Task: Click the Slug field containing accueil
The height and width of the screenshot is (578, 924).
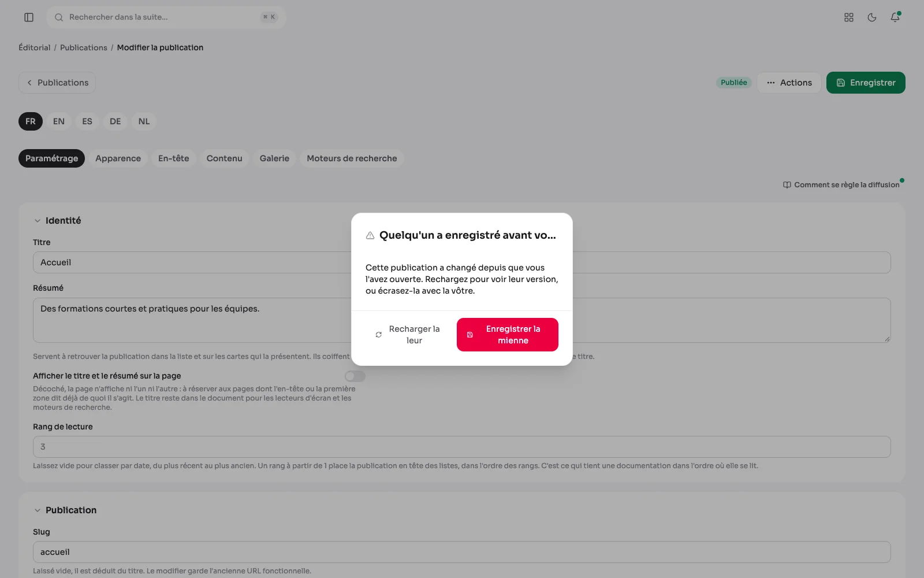Action: (x=462, y=552)
